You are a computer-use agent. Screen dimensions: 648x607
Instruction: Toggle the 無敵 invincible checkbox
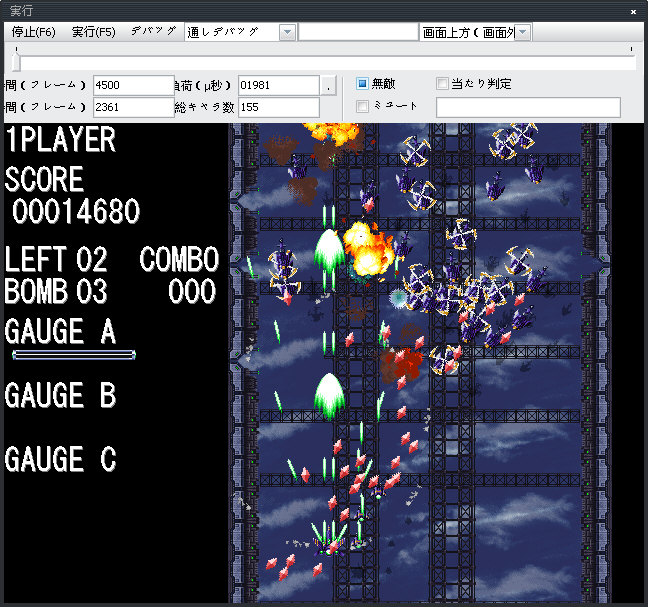pos(362,83)
